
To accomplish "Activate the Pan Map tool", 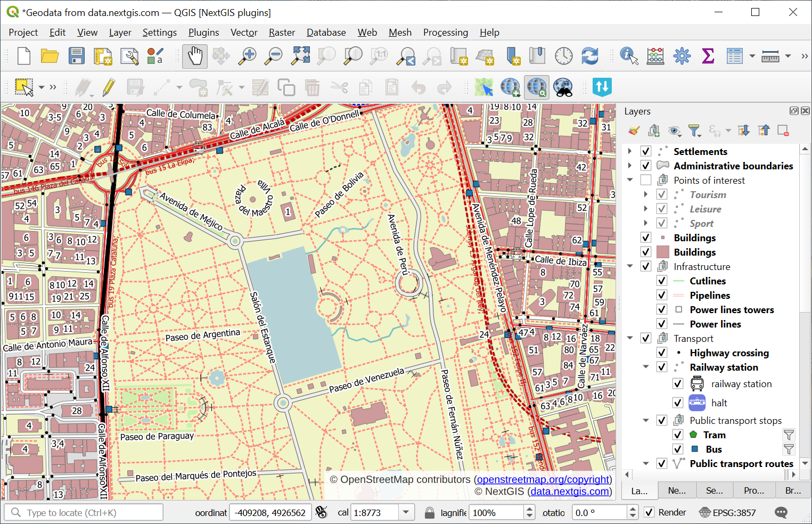I will [194, 55].
